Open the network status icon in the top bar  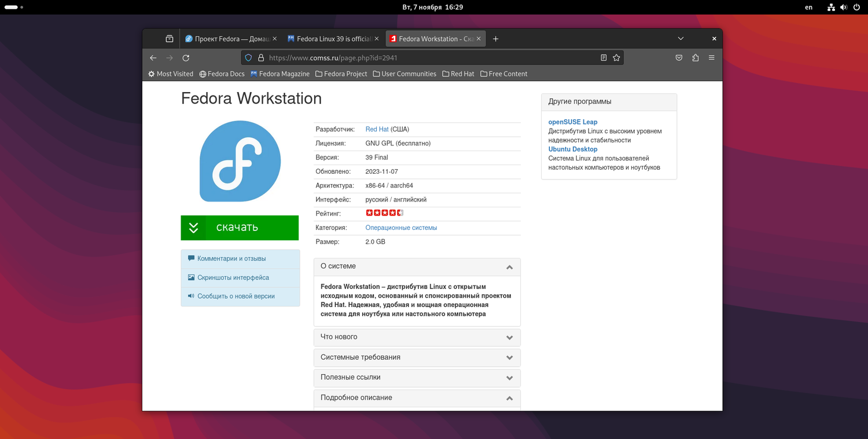831,7
